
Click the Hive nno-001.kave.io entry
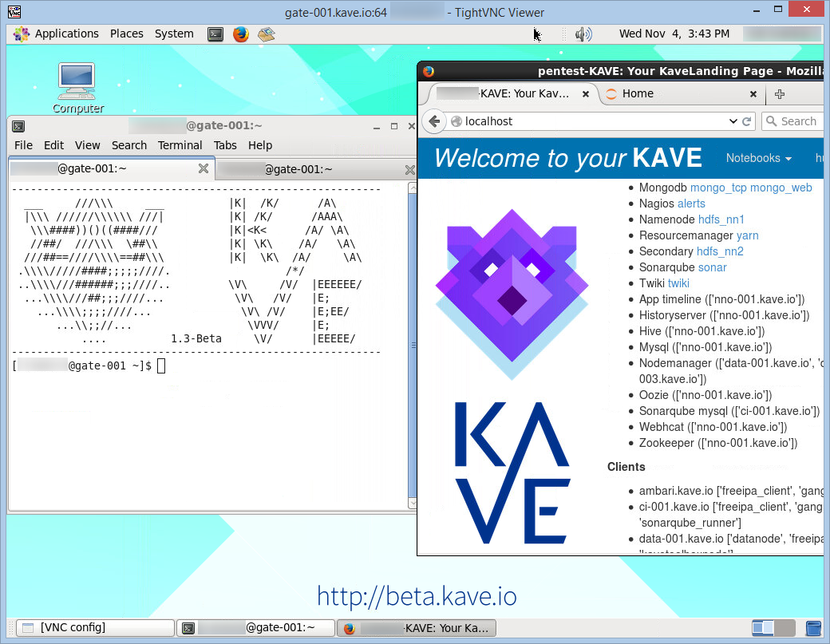click(x=702, y=330)
